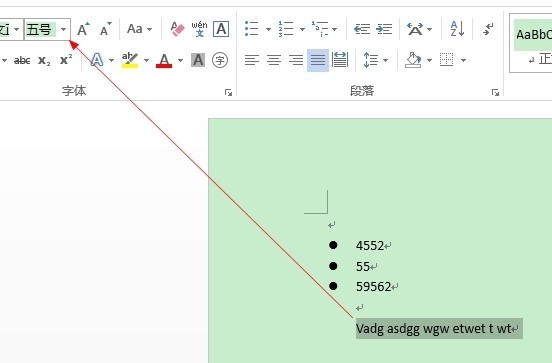This screenshot has width=552, height=363.
Task: Click the bullet item 59562
Action: tap(374, 287)
